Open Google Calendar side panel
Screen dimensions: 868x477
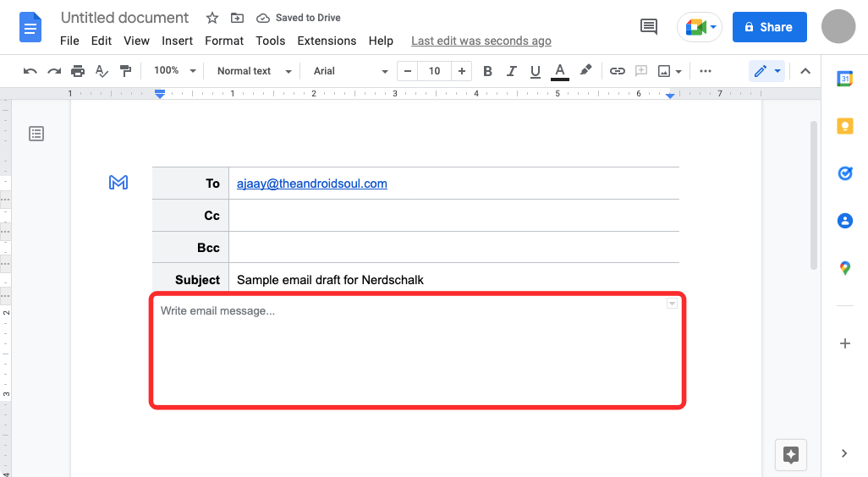(845, 79)
